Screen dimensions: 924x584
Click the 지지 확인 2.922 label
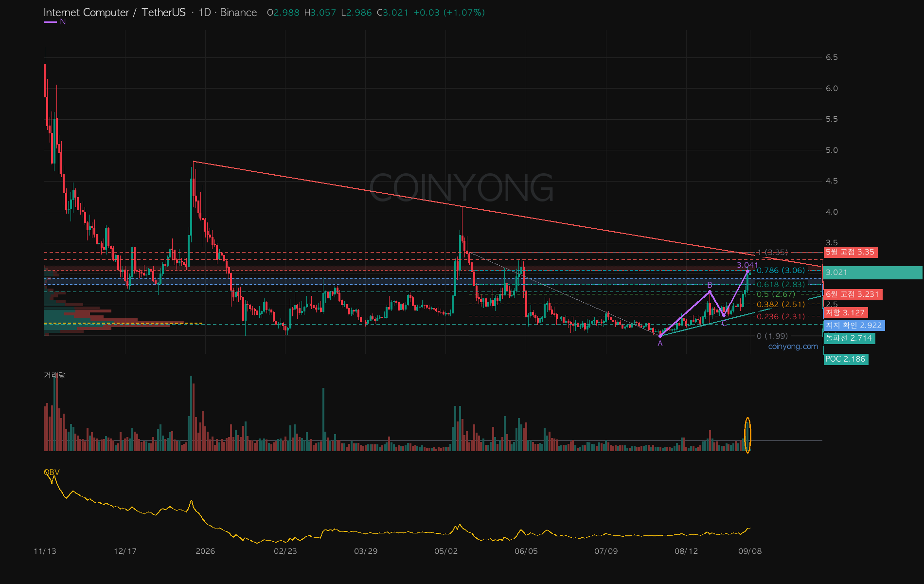click(x=854, y=326)
